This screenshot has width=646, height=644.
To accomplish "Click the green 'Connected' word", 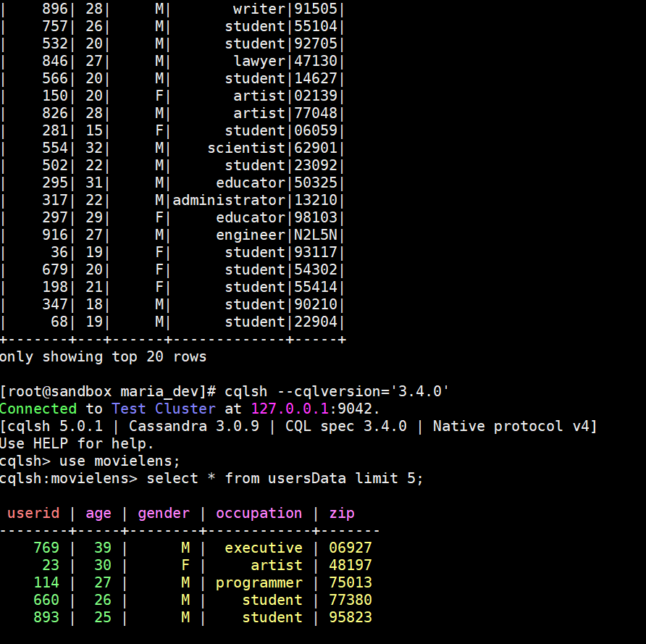I will (38, 409).
